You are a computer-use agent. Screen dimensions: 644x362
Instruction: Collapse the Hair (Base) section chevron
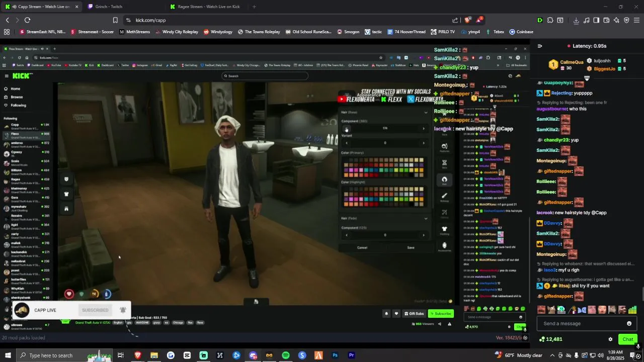click(426, 112)
